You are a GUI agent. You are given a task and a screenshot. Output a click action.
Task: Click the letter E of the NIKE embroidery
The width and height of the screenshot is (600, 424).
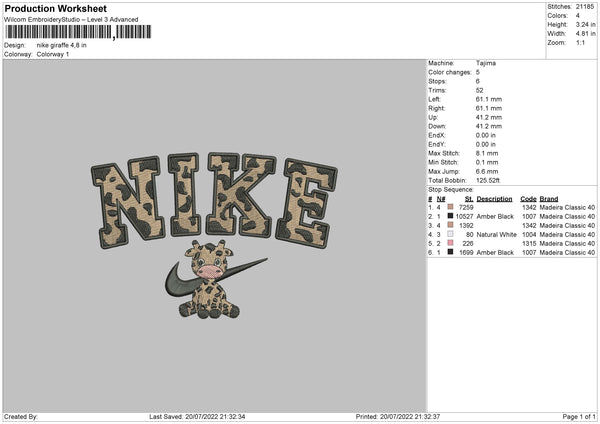[306, 204]
